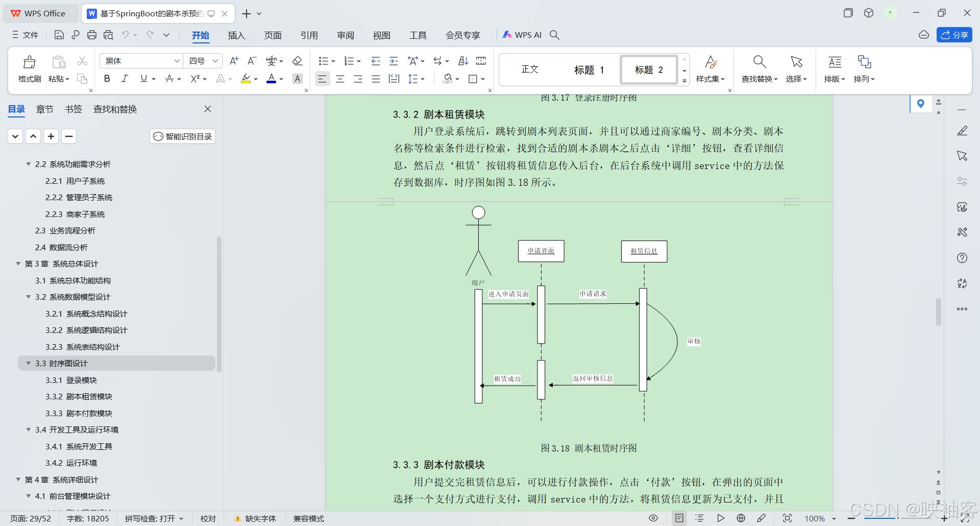Screen dimensions: 980x526
Task: Select the format painter tool
Action: coord(29,69)
